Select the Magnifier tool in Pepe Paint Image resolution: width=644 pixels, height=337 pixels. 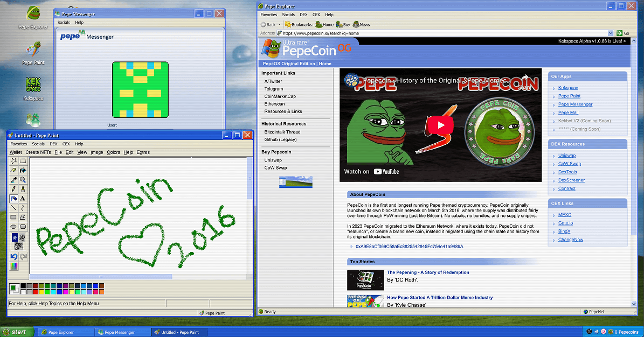click(x=23, y=180)
